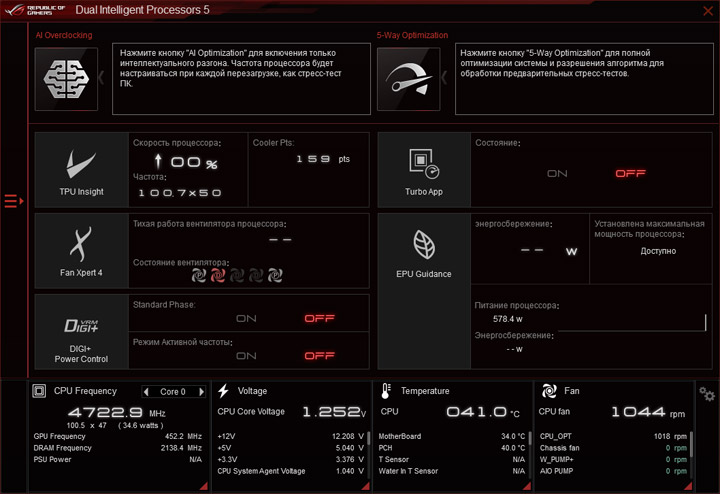Open Turbo App panel

(424, 170)
